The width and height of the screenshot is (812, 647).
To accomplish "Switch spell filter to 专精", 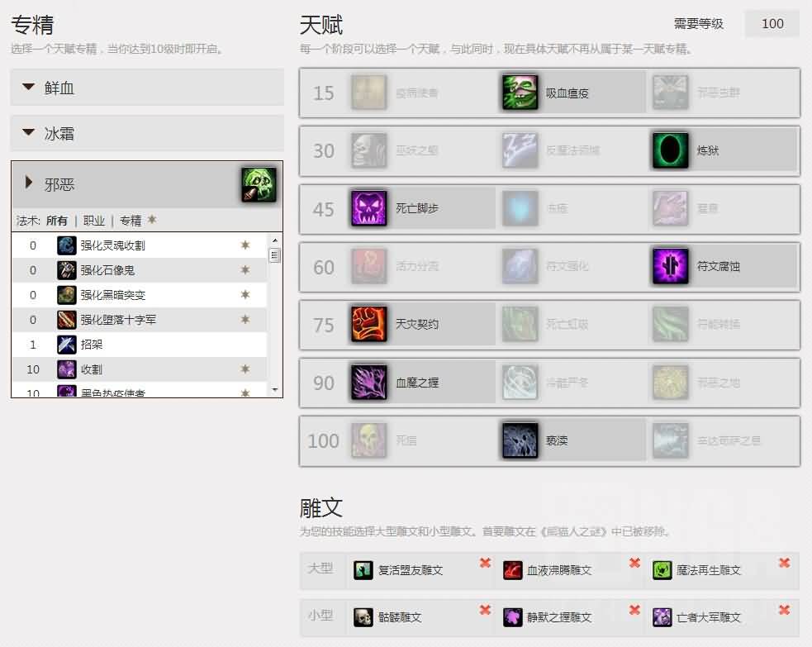I will click(x=131, y=221).
